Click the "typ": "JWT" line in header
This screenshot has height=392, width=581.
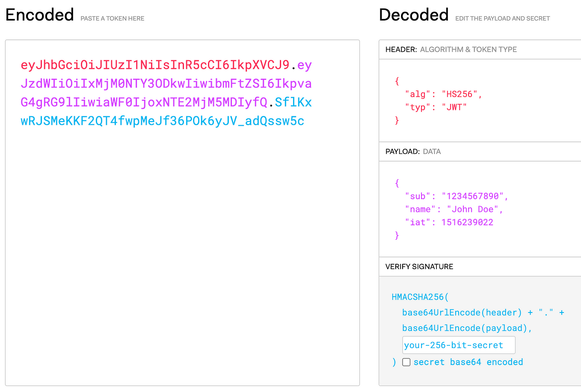pyautogui.click(x=436, y=107)
